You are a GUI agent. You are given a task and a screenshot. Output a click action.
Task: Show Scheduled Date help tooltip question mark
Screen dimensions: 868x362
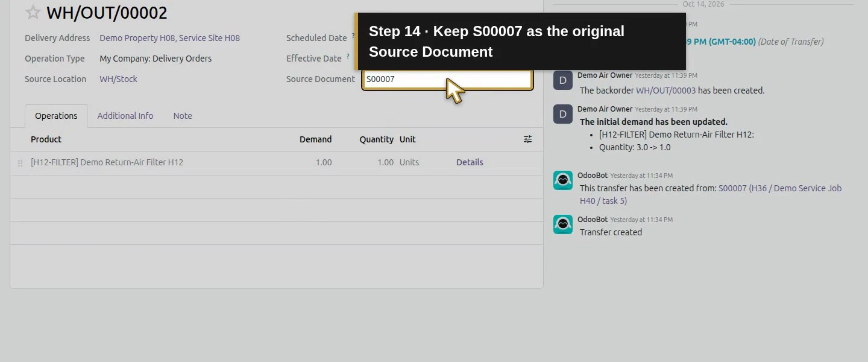pyautogui.click(x=353, y=36)
